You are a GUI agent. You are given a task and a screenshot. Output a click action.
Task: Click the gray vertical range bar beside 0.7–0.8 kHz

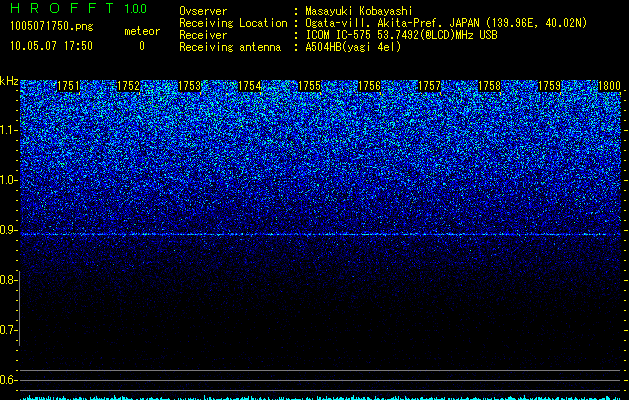tap(20, 308)
